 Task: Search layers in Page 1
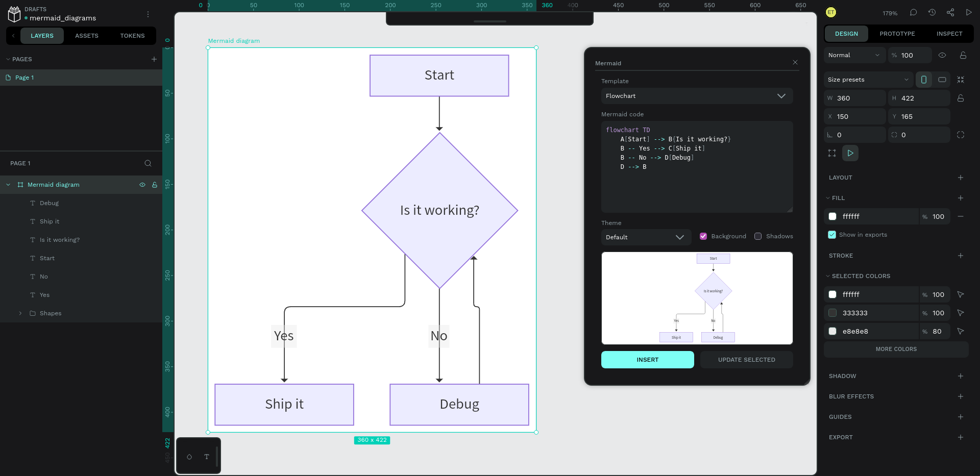[148, 163]
